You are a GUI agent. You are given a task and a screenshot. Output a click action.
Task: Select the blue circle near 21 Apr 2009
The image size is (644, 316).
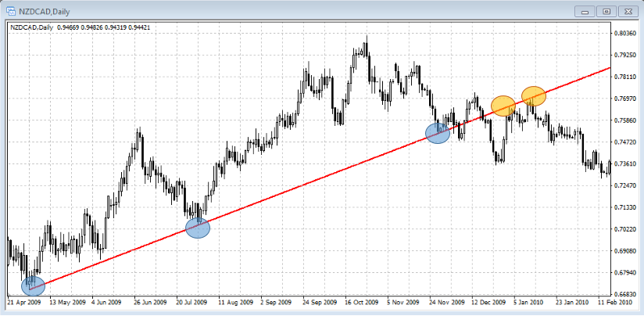(x=33, y=285)
